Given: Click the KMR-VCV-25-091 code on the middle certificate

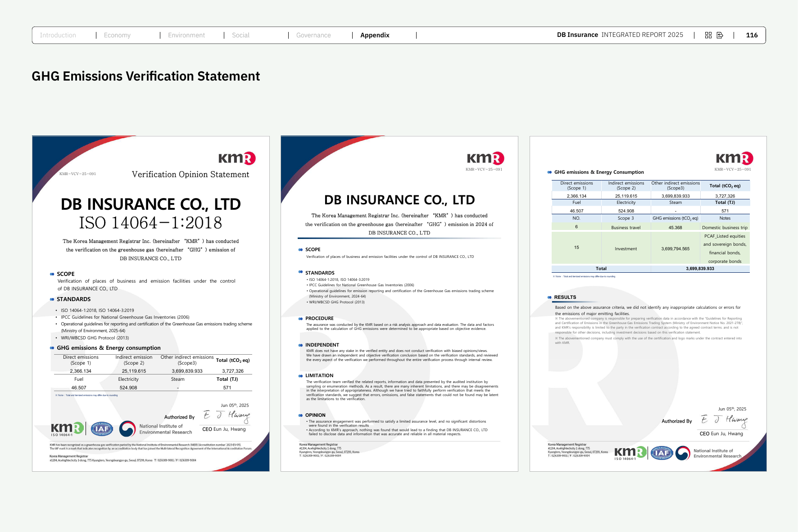Looking at the screenshot, I should (x=484, y=169).
